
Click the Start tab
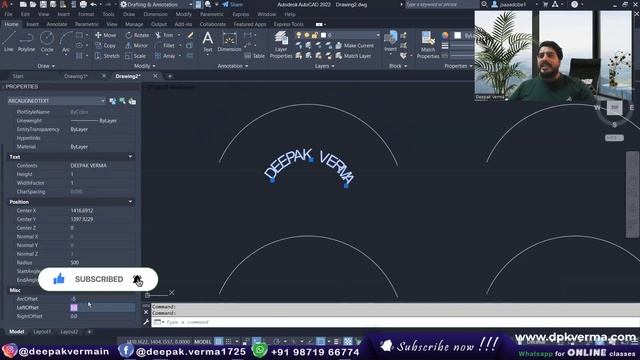pyautogui.click(x=18, y=76)
